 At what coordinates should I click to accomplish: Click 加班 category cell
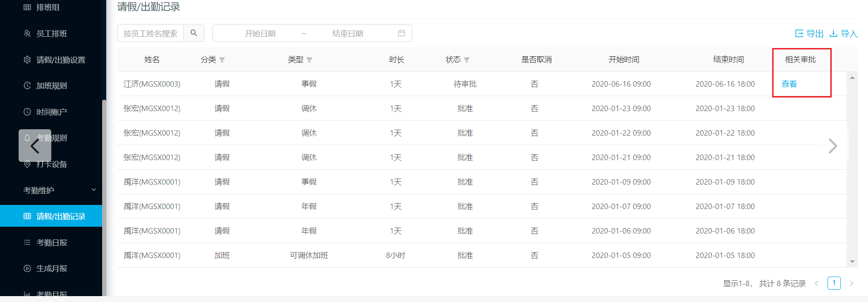click(222, 255)
